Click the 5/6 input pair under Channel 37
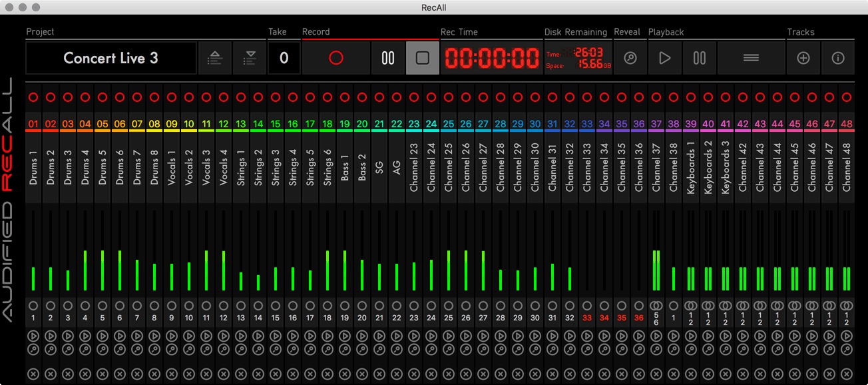The width and height of the screenshot is (868, 385). coord(656,318)
